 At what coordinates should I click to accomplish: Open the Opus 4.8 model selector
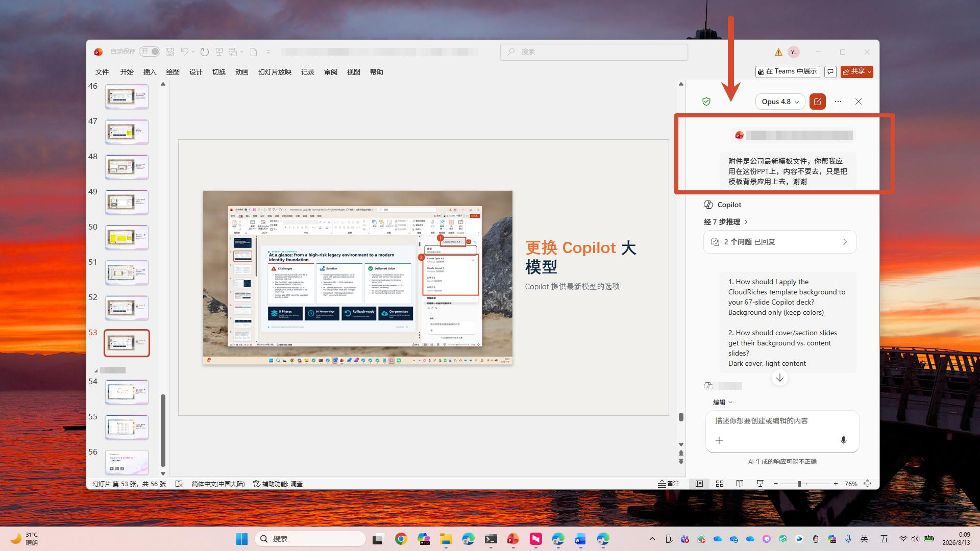(780, 102)
